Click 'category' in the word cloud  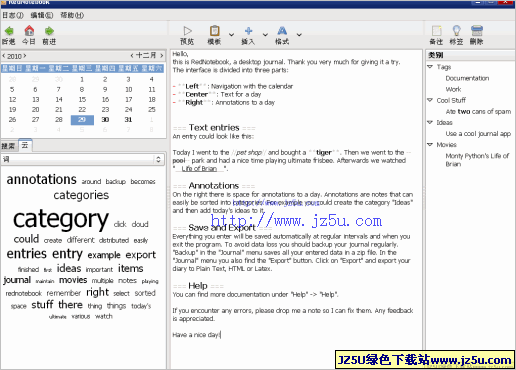pyautogui.click(x=61, y=219)
